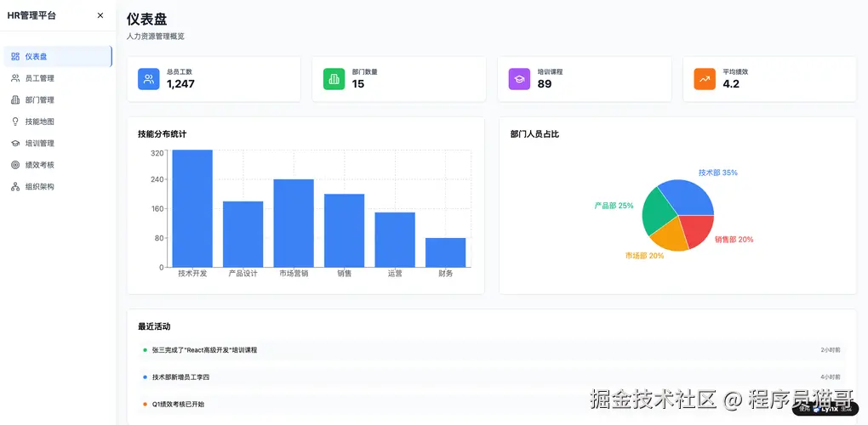Click the 市场营销 bar in the chart
The height and width of the screenshot is (425, 868).
click(294, 224)
